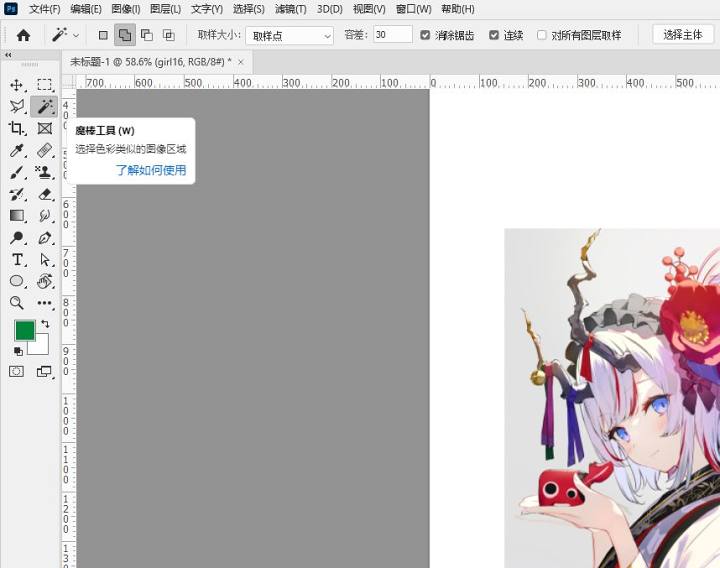Select the Rectangular Marquee tool
720x568 pixels.
click(x=44, y=85)
